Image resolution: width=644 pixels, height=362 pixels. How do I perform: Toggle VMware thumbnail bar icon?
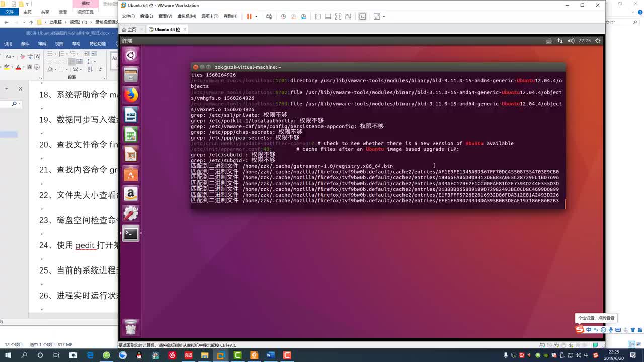coord(328,16)
